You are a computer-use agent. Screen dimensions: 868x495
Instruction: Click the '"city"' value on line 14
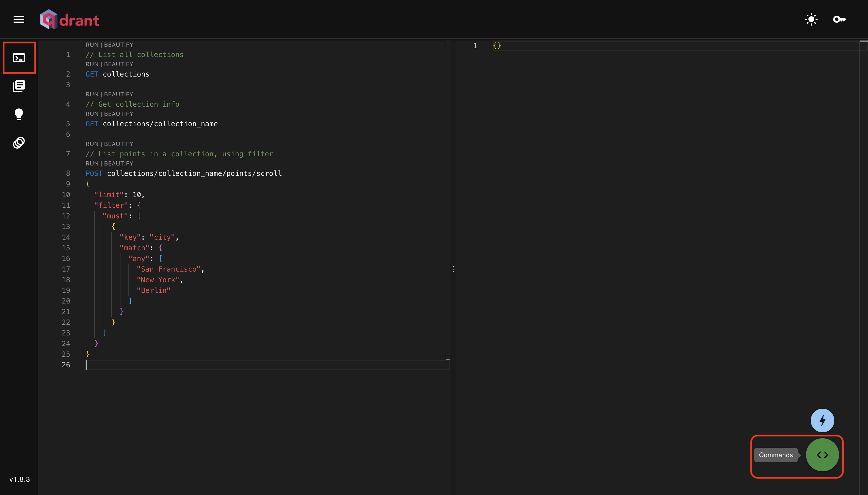click(162, 237)
